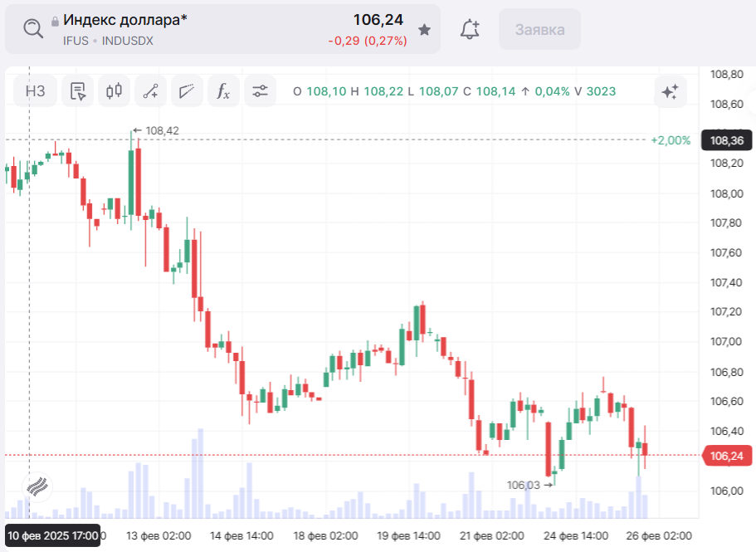The width and height of the screenshot is (756, 552).
Task: Click the Индекс доллара instrument name
Action: (x=125, y=20)
